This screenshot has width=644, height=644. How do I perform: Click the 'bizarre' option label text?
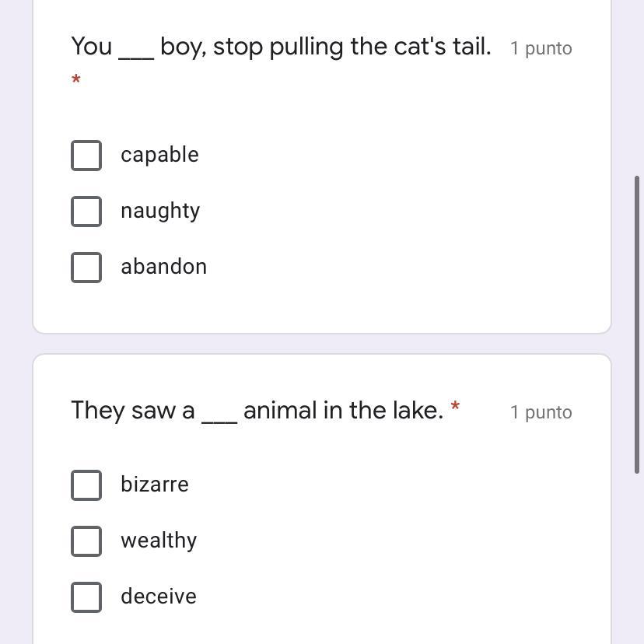[x=155, y=485]
